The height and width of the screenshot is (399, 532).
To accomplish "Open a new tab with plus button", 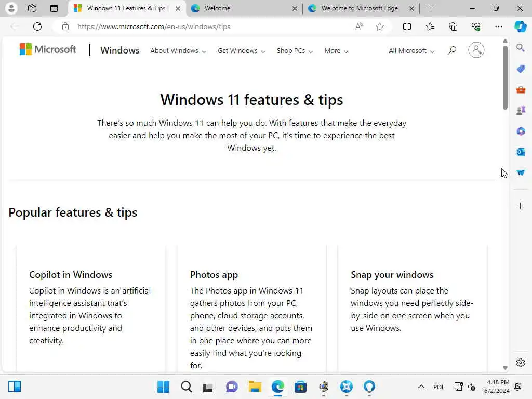I will pyautogui.click(x=431, y=8).
